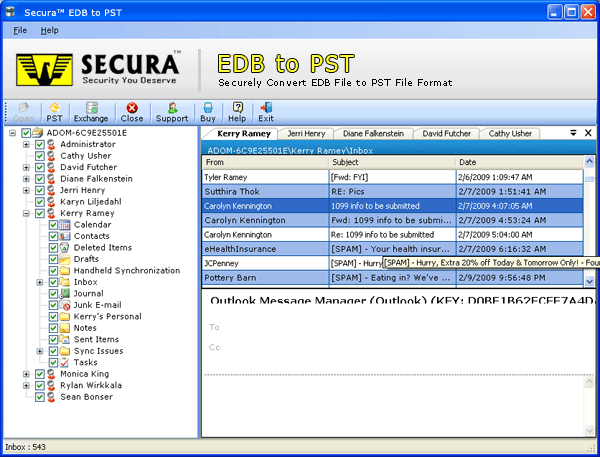Toggle the Calendar checkbox
The width and height of the screenshot is (600, 457).
click(x=54, y=225)
